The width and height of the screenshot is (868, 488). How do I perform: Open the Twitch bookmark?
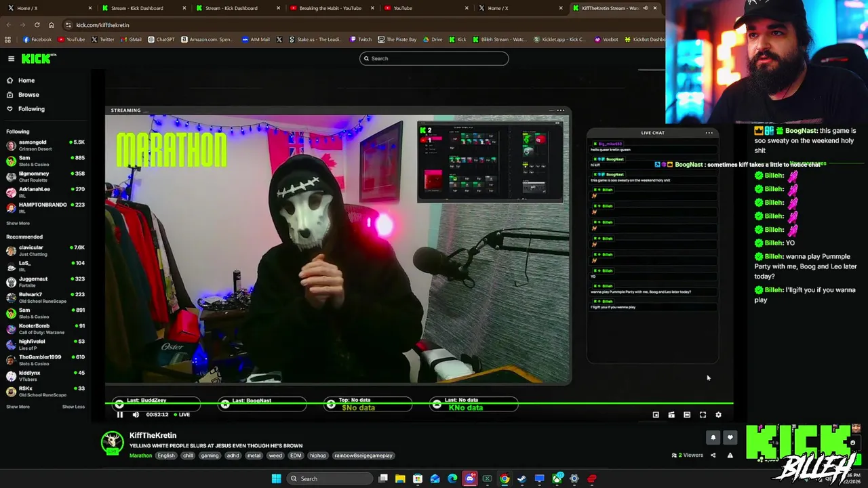(x=361, y=39)
